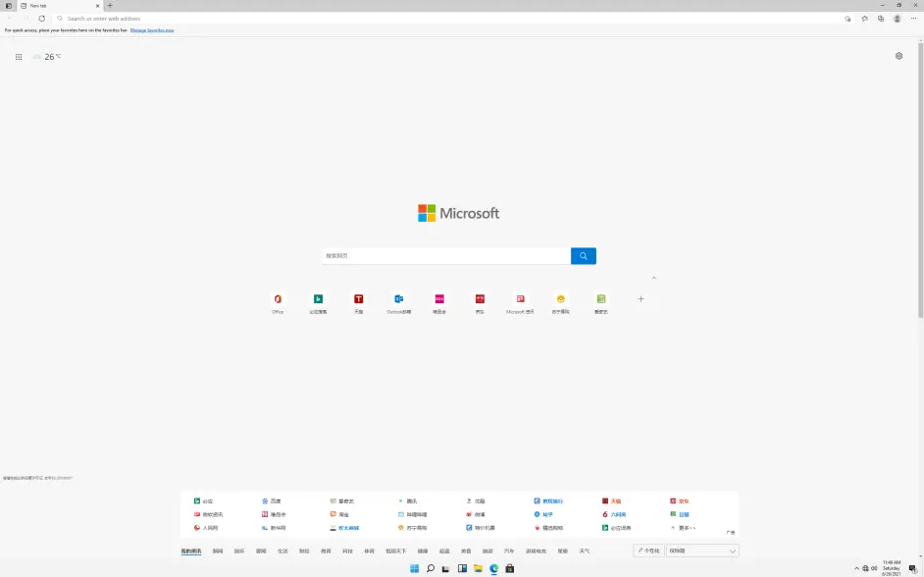Image resolution: width=924 pixels, height=577 pixels.
Task: Open Microsoft Edge in taskbar
Action: tap(493, 568)
